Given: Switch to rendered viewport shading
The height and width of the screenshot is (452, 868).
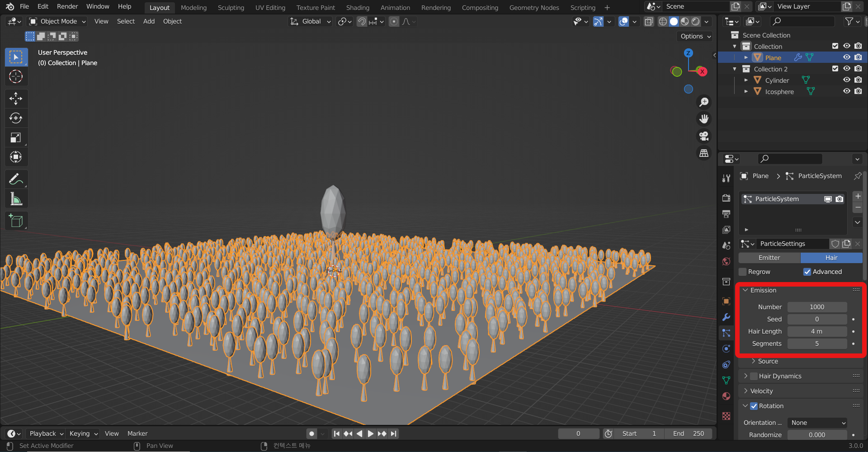Looking at the screenshot, I should [x=696, y=21].
